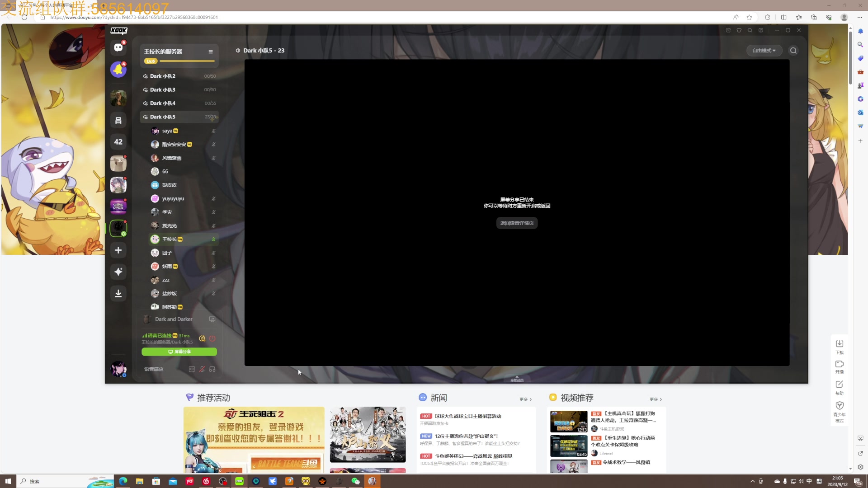The image size is (868, 488).
Task: Open the outfit shirt icon in title bar
Action: click(x=739, y=30)
